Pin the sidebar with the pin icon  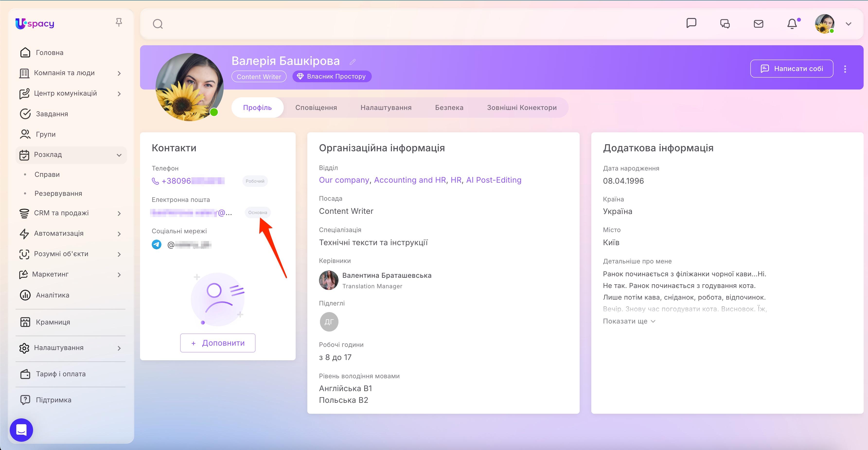click(119, 23)
